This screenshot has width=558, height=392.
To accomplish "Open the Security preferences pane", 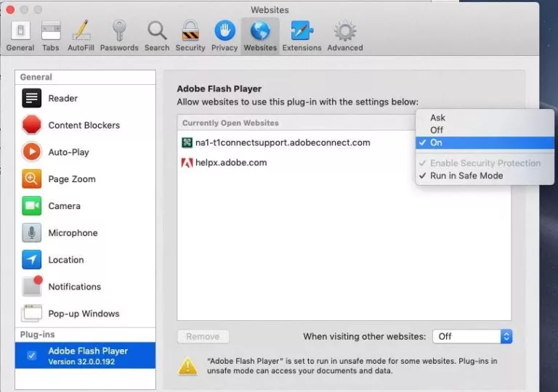I will [x=190, y=36].
